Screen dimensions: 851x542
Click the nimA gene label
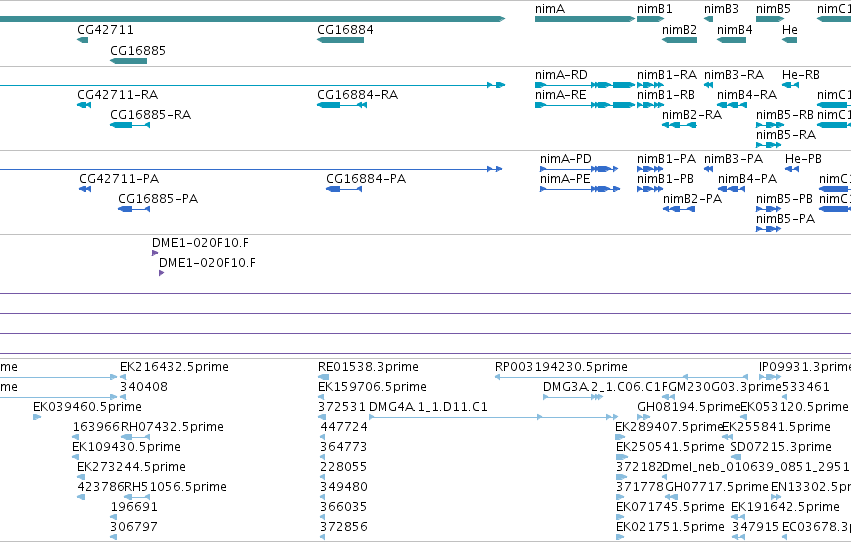click(x=550, y=9)
